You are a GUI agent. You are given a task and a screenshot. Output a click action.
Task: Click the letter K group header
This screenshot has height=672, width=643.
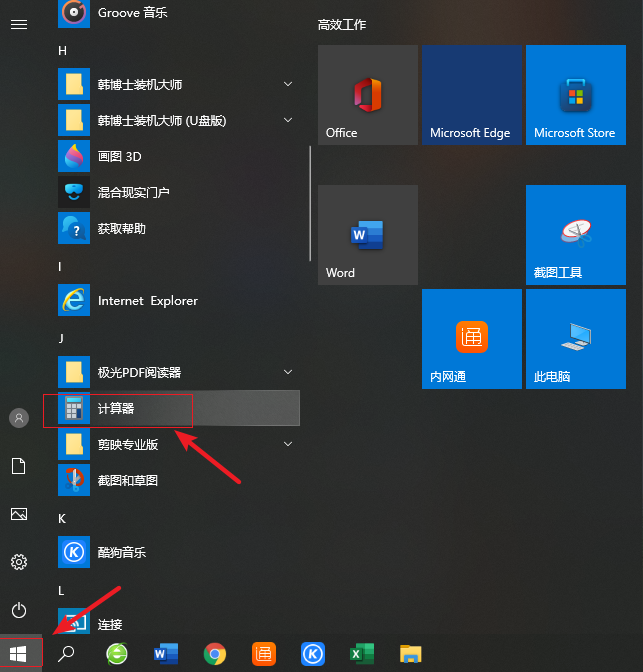62,518
